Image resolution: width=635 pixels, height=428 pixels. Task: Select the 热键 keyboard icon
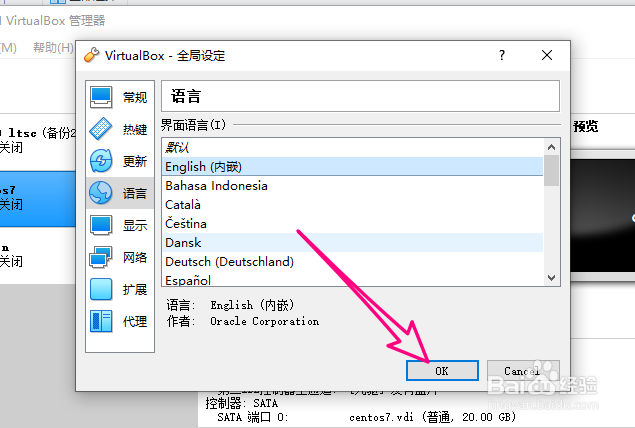click(x=101, y=129)
